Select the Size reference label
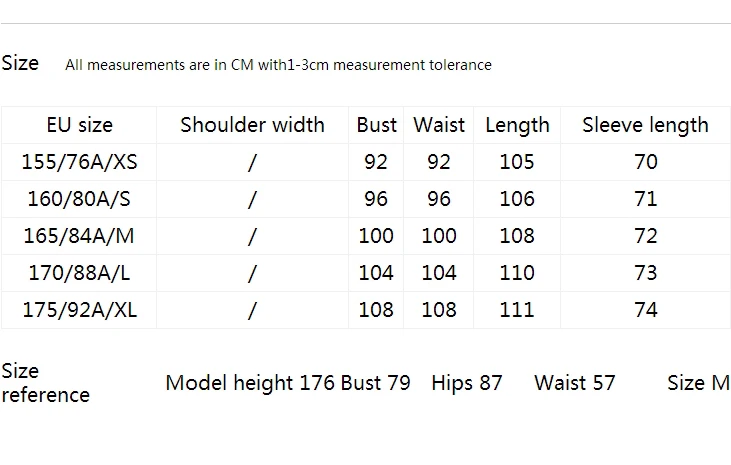The image size is (731, 465). pyautogui.click(x=45, y=383)
